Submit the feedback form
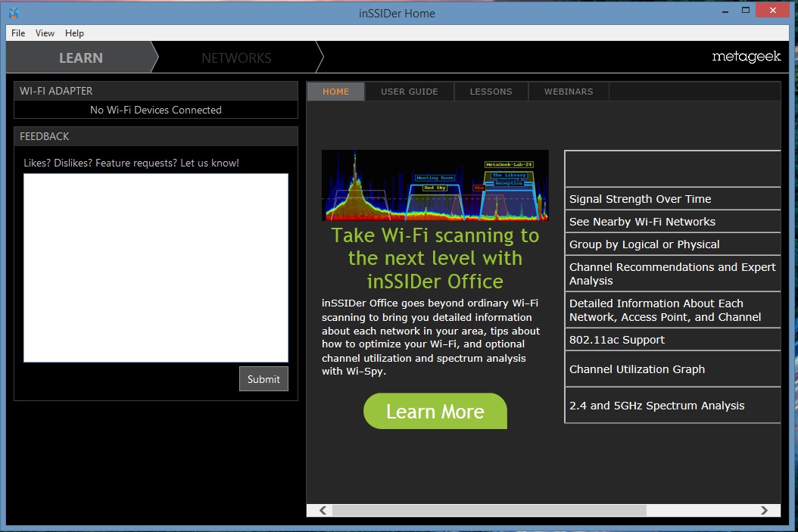 point(263,379)
